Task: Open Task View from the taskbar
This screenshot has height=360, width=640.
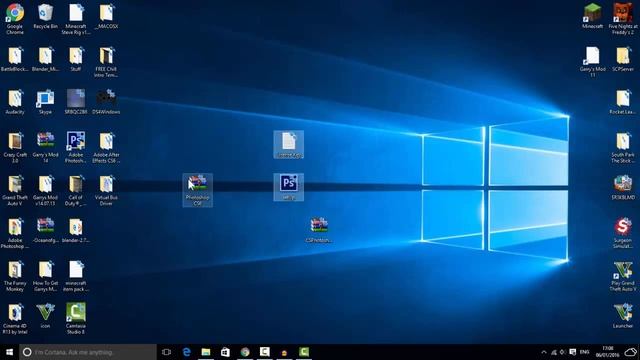Action: [x=166, y=352]
